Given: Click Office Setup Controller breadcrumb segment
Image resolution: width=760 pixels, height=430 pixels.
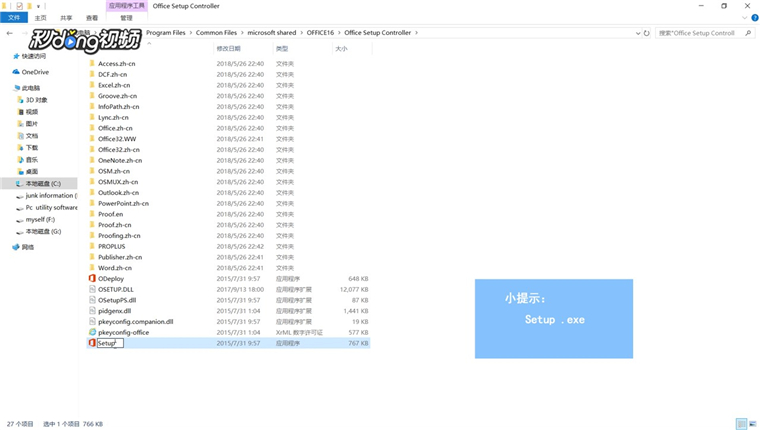Looking at the screenshot, I should [x=378, y=32].
